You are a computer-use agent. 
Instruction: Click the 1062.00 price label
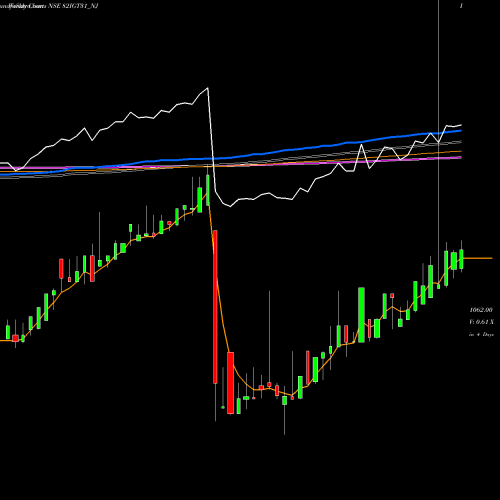click(x=481, y=310)
